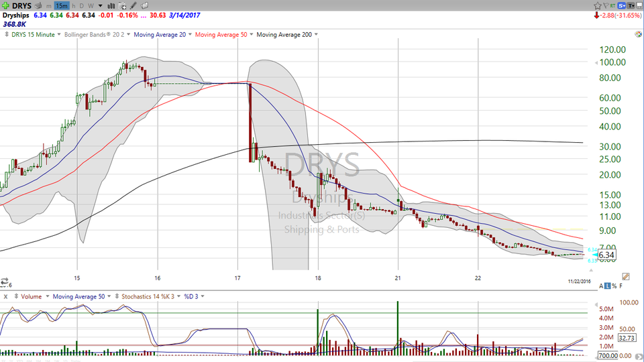This screenshot has height=362, width=644.
Task: Click the flag icon in the toolbar
Action: [x=605, y=6]
